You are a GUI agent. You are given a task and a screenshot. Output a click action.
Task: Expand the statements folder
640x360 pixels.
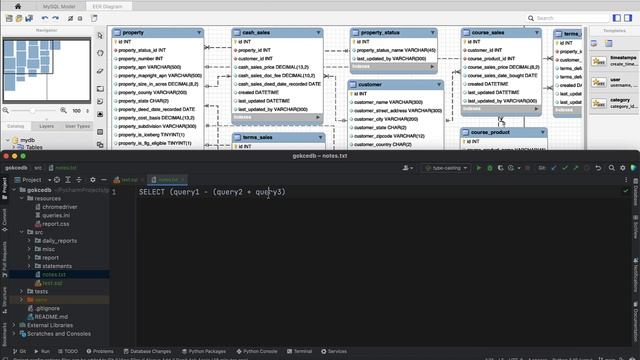coord(29,266)
